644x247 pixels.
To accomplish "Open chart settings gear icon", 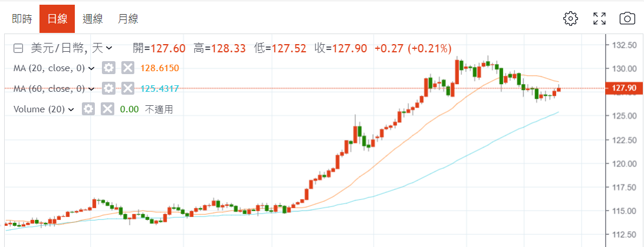I will click(570, 19).
